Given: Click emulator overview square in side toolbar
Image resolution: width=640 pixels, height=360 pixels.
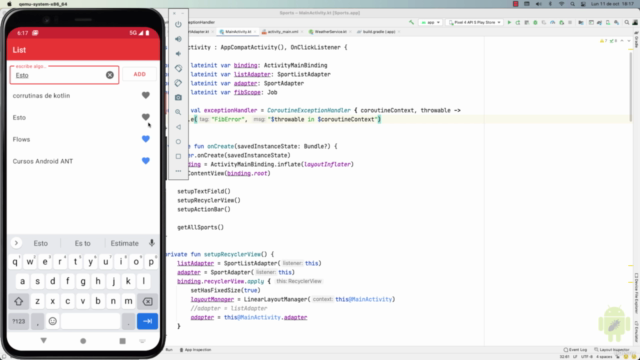Looking at the screenshot, I should 178,156.
